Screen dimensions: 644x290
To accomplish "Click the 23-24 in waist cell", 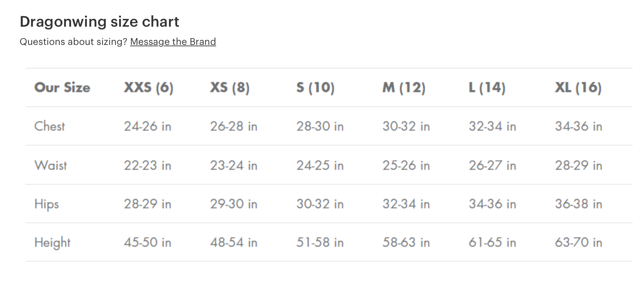I will [x=234, y=165].
